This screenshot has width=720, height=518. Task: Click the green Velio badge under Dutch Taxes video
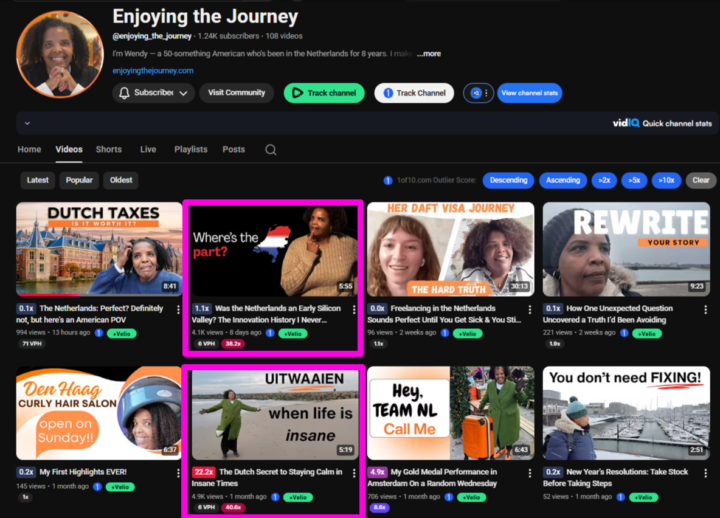point(122,334)
